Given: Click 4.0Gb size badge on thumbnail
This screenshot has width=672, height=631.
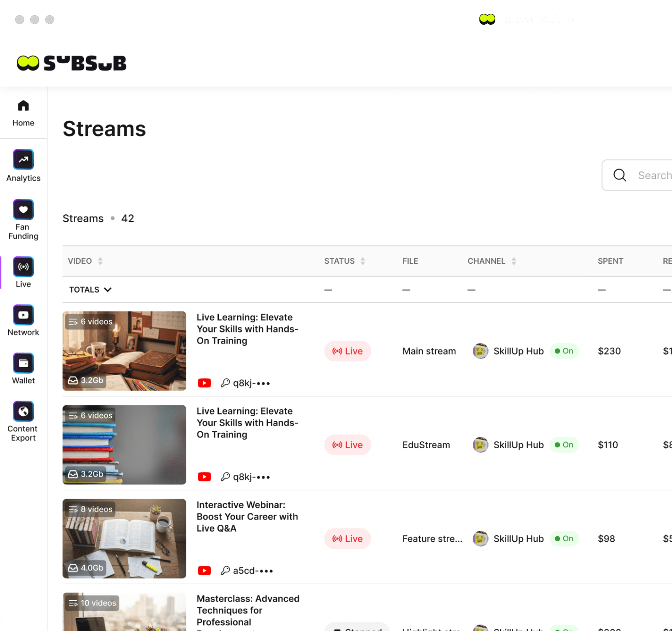Looking at the screenshot, I should coord(86,568).
